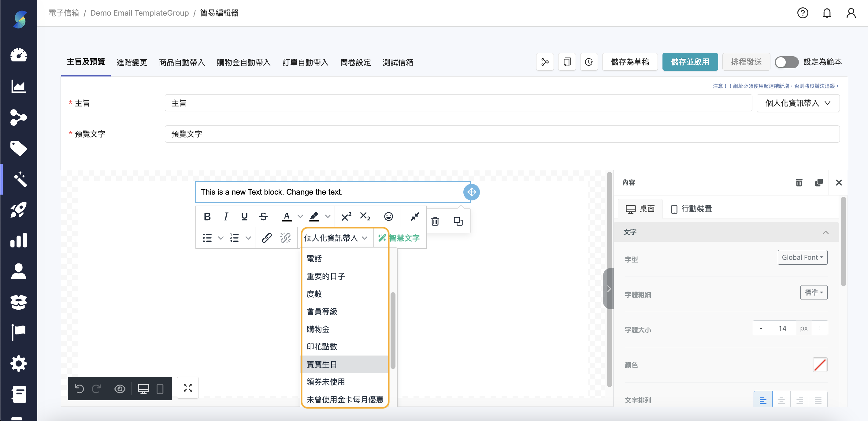This screenshot has height=421, width=868.
Task: Click the 儲存並啟用 button
Action: coord(690,62)
